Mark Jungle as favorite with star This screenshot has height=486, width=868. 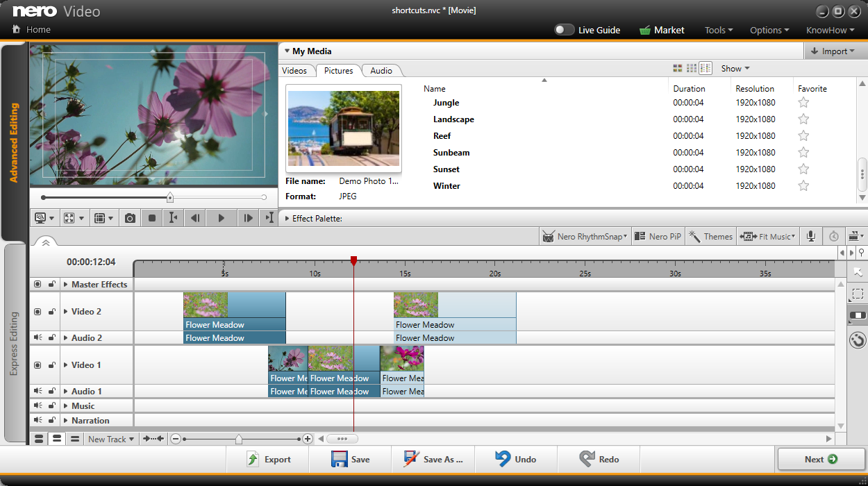click(803, 103)
